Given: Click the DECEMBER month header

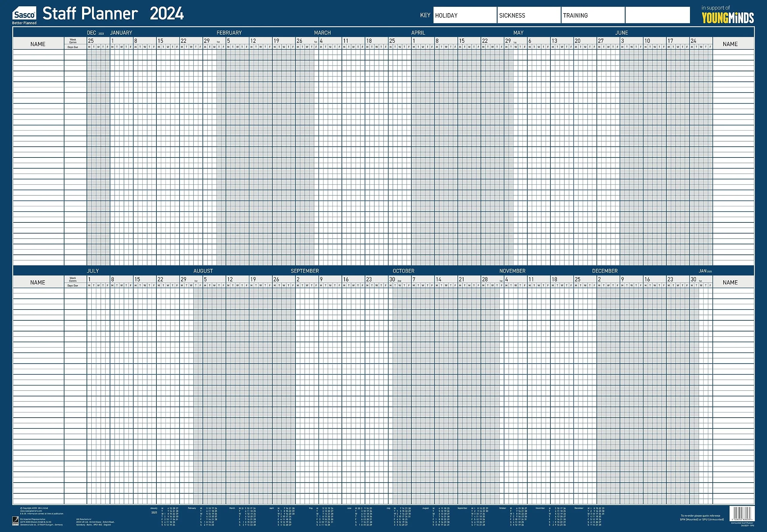Looking at the screenshot, I should pyautogui.click(x=605, y=271).
